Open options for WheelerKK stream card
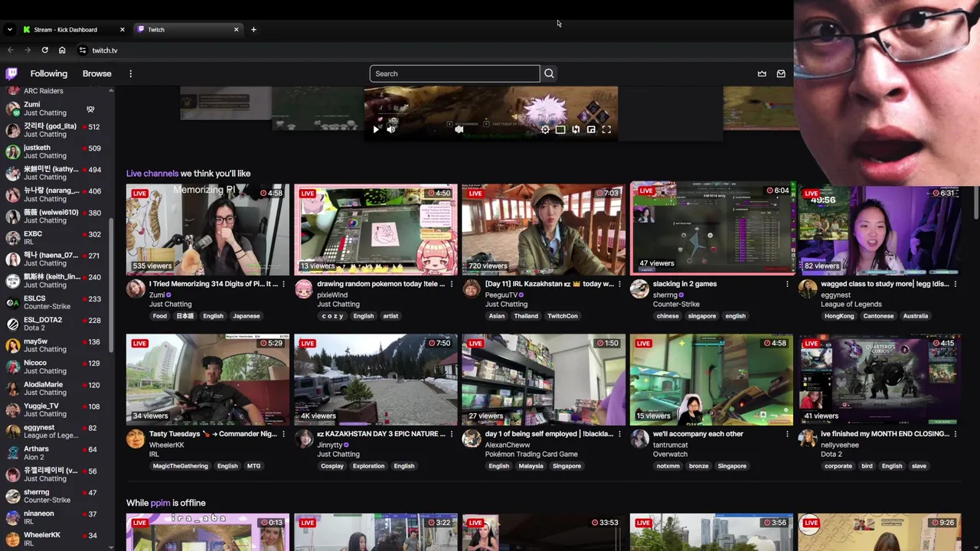Image resolution: width=980 pixels, height=551 pixels. [283, 434]
